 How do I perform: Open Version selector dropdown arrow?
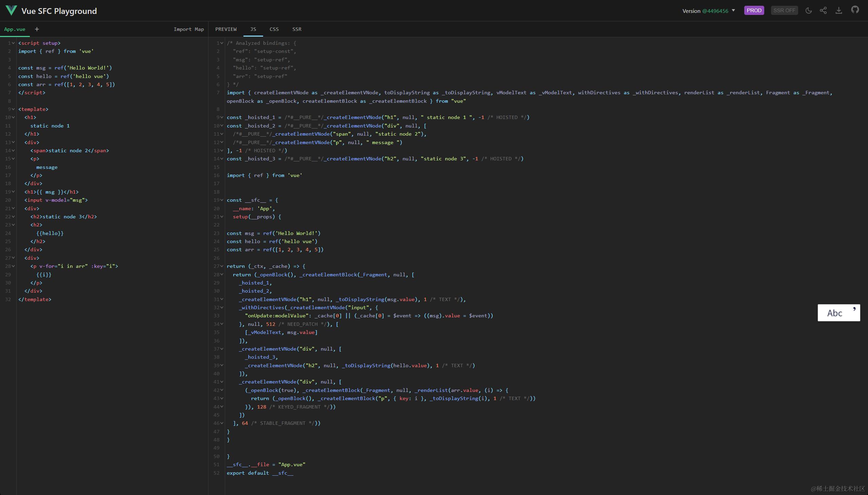click(733, 11)
